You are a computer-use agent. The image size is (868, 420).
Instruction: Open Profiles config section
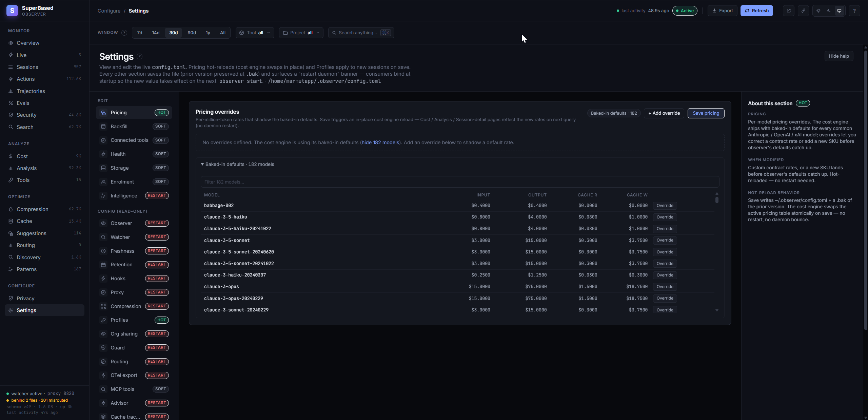pos(134,320)
